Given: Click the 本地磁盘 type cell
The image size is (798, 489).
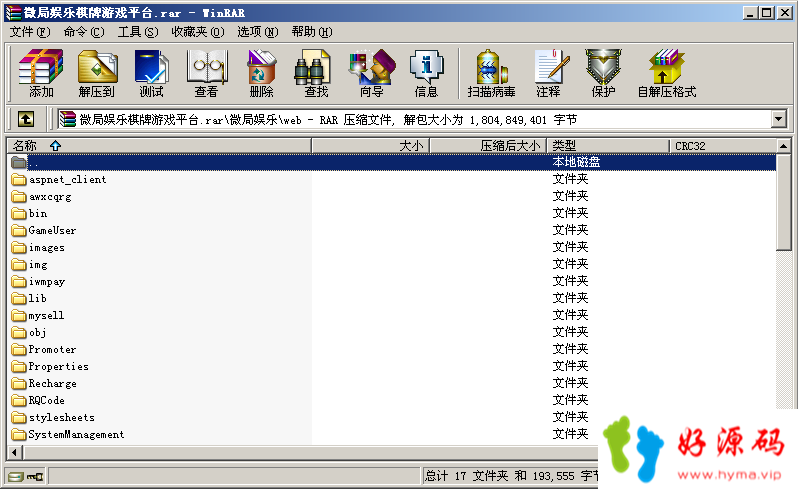Looking at the screenshot, I should click(x=576, y=162).
